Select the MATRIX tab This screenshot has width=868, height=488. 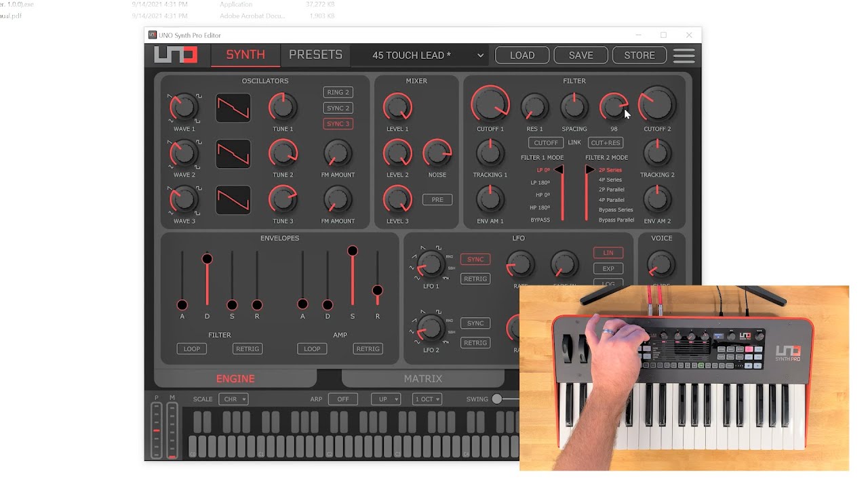(423, 379)
